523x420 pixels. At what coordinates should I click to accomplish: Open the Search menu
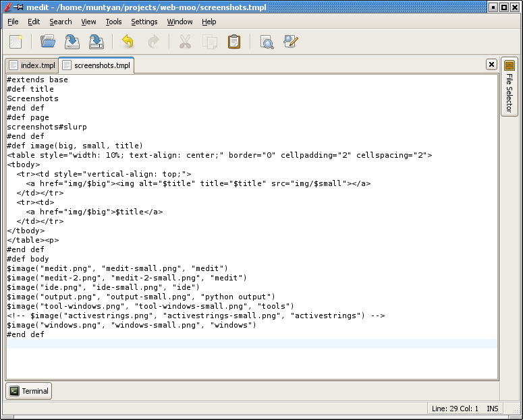pos(60,22)
